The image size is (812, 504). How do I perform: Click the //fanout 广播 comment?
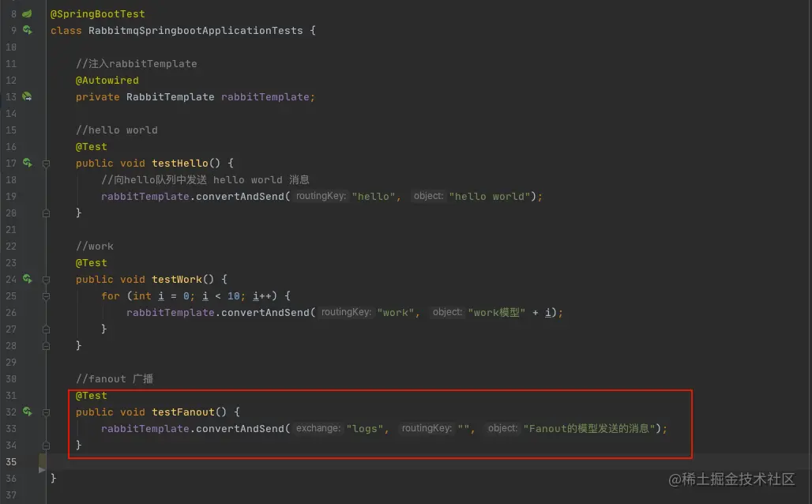pos(115,378)
